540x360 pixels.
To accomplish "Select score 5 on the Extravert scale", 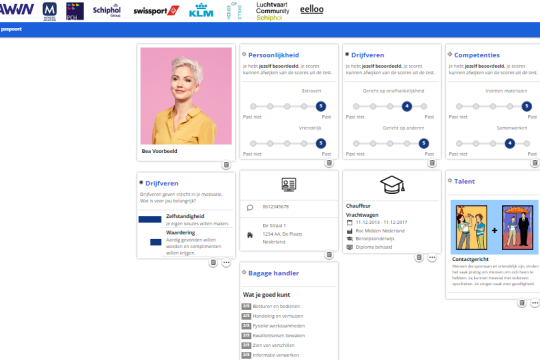I will pos(321,106).
